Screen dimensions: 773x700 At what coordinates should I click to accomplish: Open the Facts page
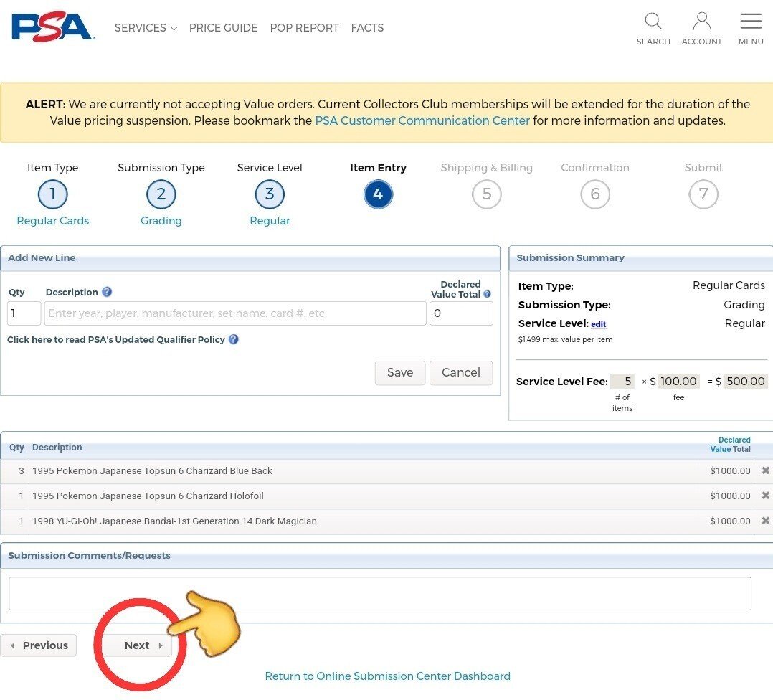pyautogui.click(x=367, y=27)
